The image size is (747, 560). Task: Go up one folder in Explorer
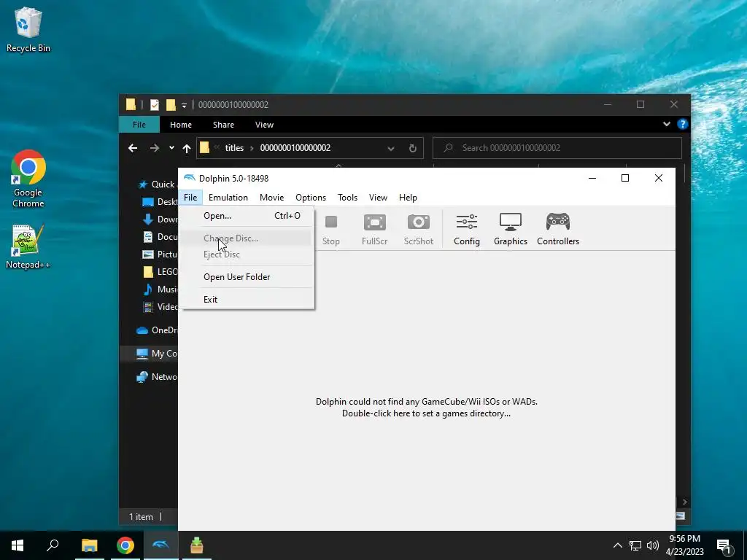coord(187,148)
